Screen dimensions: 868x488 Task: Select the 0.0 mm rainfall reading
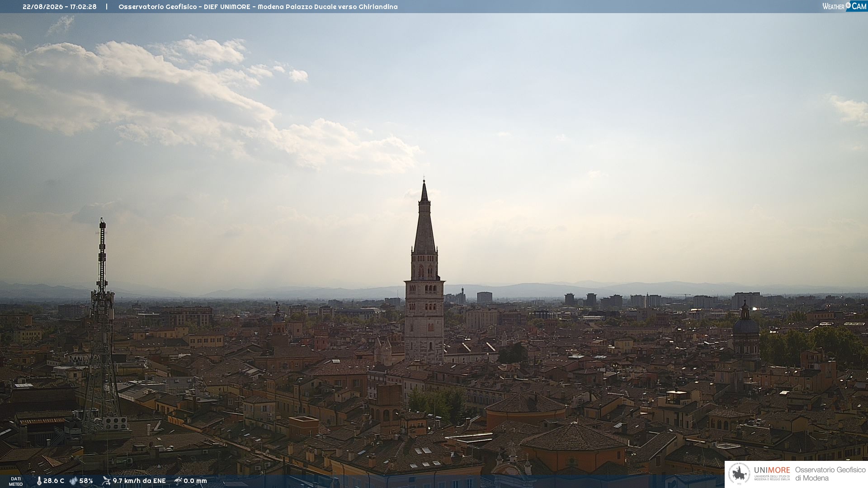[195, 481]
